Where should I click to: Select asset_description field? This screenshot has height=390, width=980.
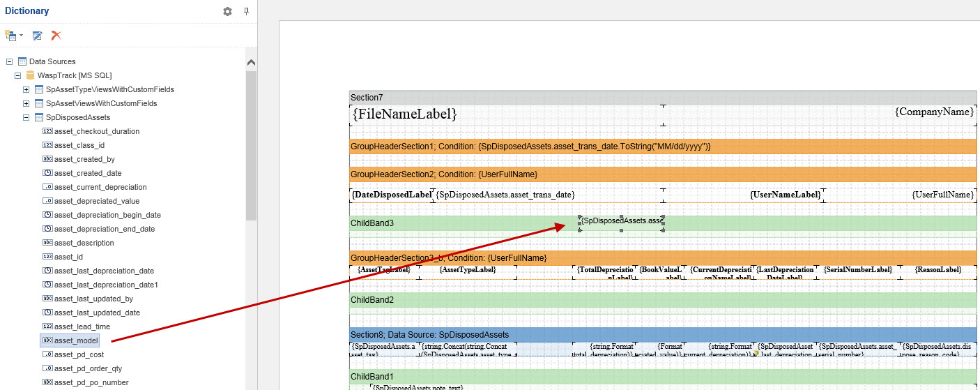click(84, 243)
